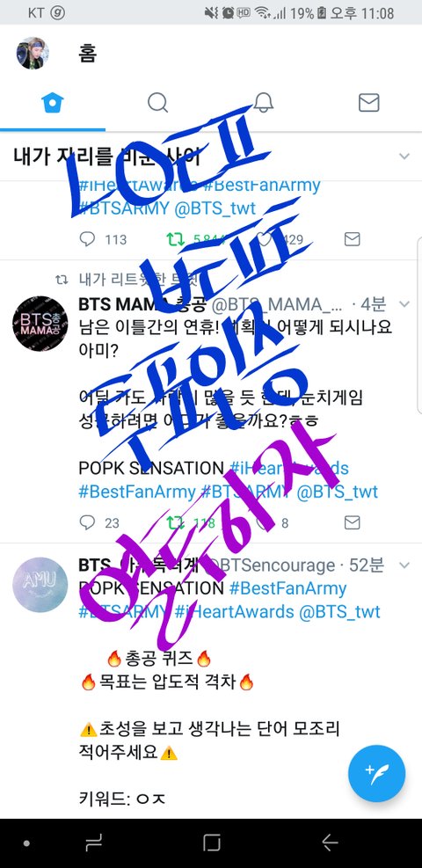
Task: Open the Notifications bell tab
Action: [x=263, y=102]
